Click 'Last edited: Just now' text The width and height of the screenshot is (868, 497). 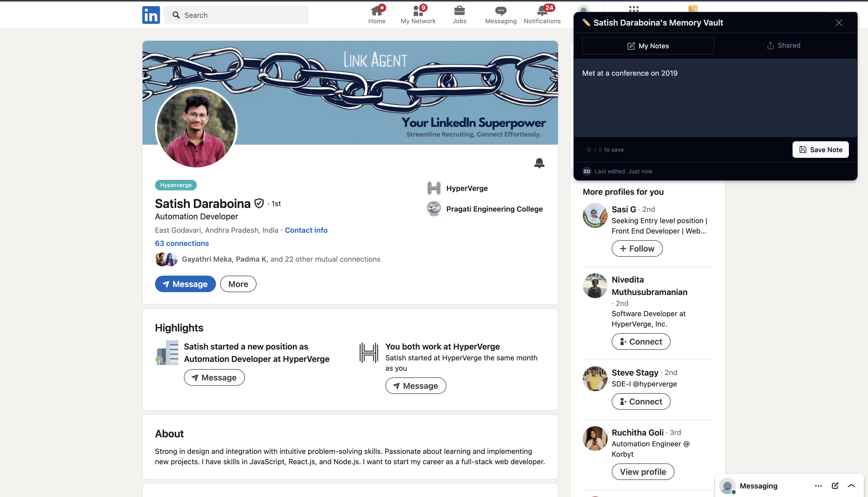[623, 171]
